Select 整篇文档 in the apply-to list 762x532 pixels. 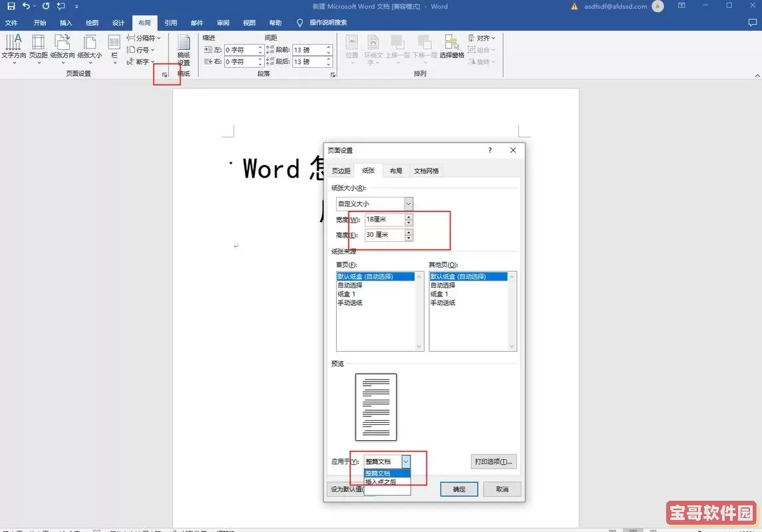tap(387, 473)
